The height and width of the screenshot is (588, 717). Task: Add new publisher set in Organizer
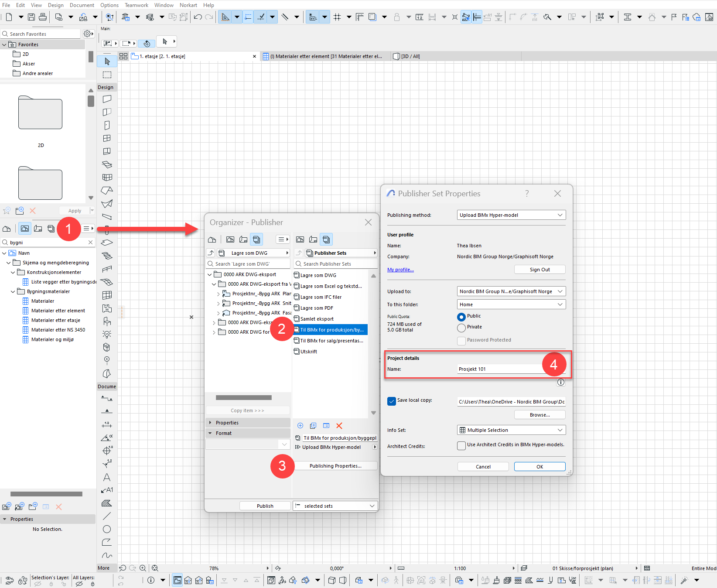(300, 426)
